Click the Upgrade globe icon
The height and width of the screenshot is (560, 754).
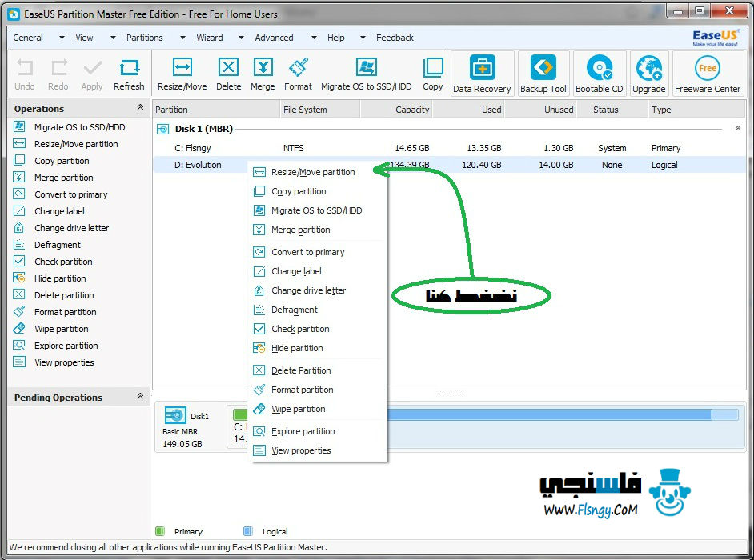click(648, 68)
